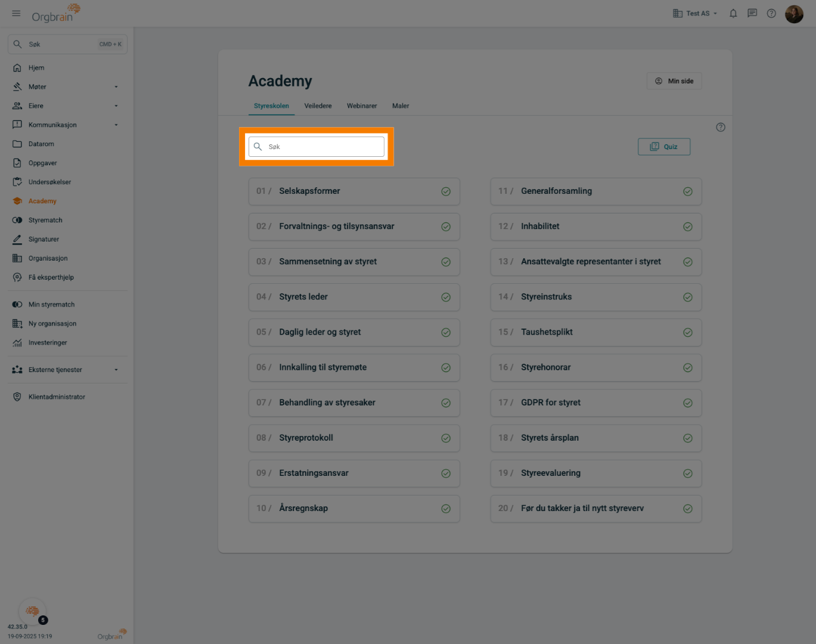The width and height of the screenshot is (816, 644).
Task: Open the user profile avatar
Action: tap(794, 14)
